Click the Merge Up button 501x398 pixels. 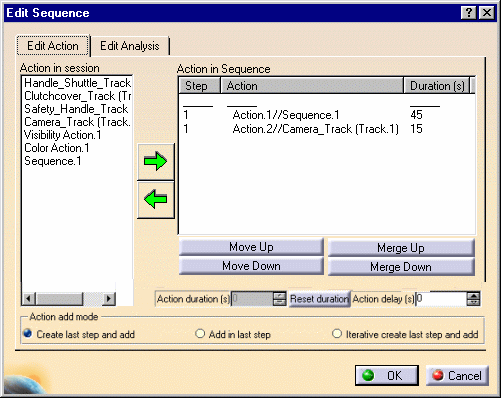tap(401, 248)
